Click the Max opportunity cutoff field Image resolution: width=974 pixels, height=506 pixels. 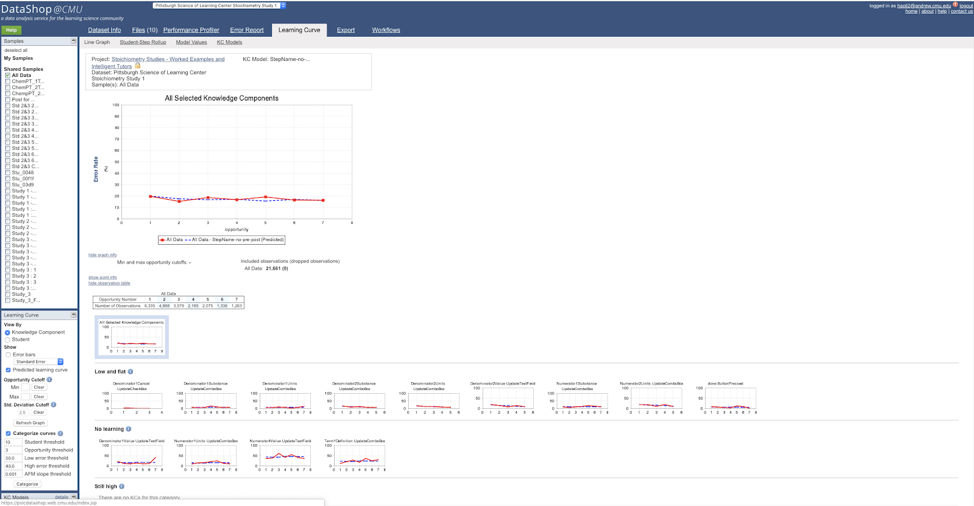click(x=25, y=396)
